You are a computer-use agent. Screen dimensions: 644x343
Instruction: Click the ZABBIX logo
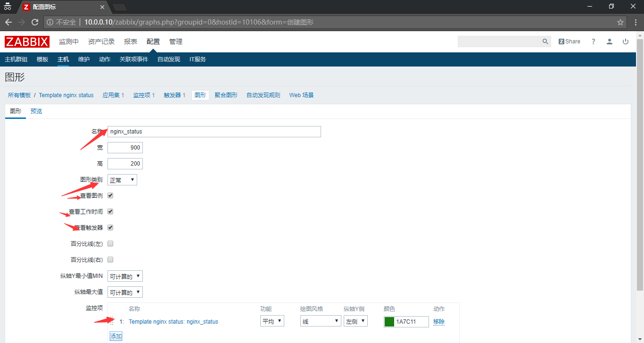(27, 42)
